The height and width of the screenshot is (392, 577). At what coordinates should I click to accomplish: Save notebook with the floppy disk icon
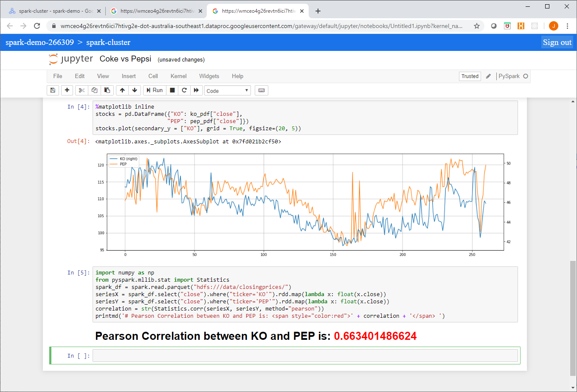tap(53, 90)
